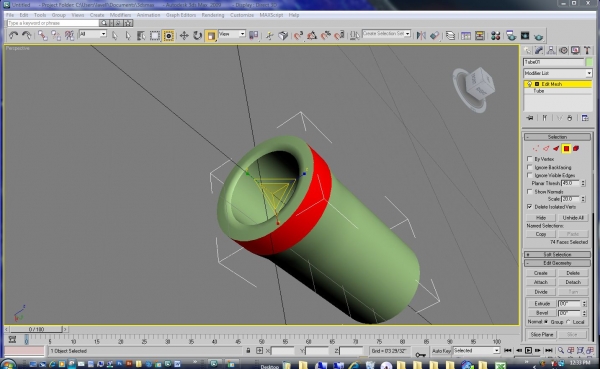This screenshot has height=369, width=600.
Task: Open the View reference coordinate dropdown
Action: (242, 34)
